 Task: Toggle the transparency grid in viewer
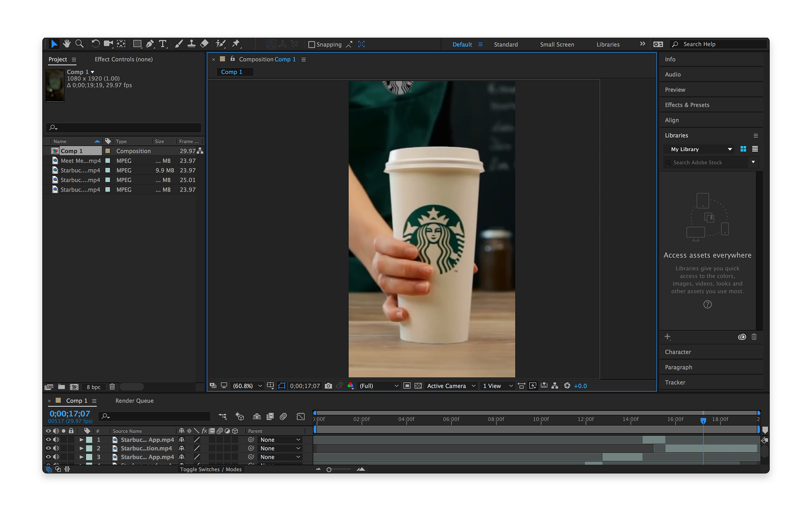coord(418,386)
